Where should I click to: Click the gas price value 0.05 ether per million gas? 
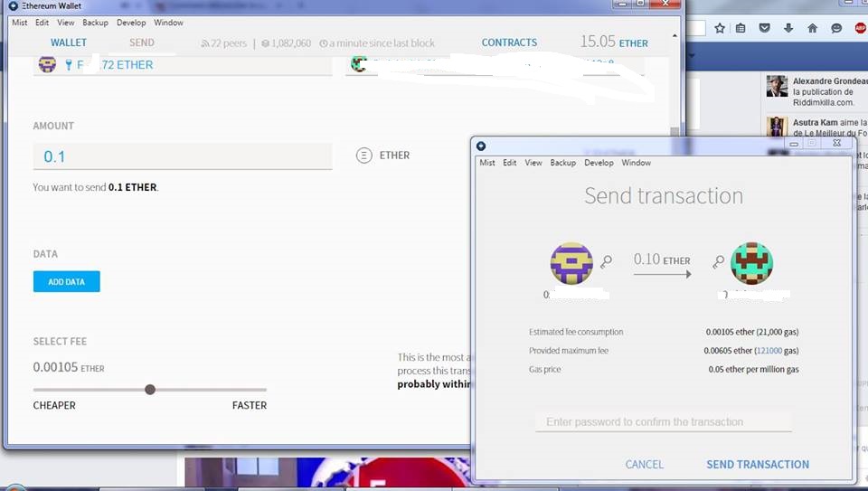click(x=753, y=369)
